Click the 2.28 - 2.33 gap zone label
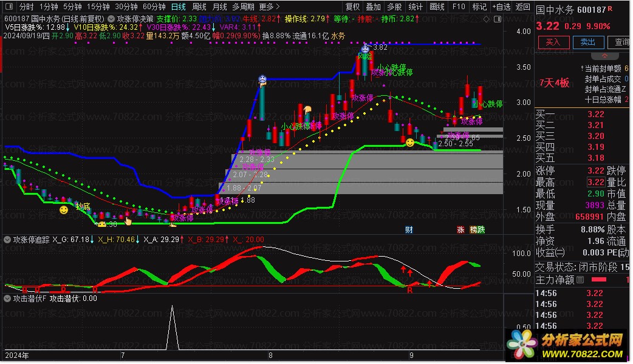 click(x=257, y=160)
